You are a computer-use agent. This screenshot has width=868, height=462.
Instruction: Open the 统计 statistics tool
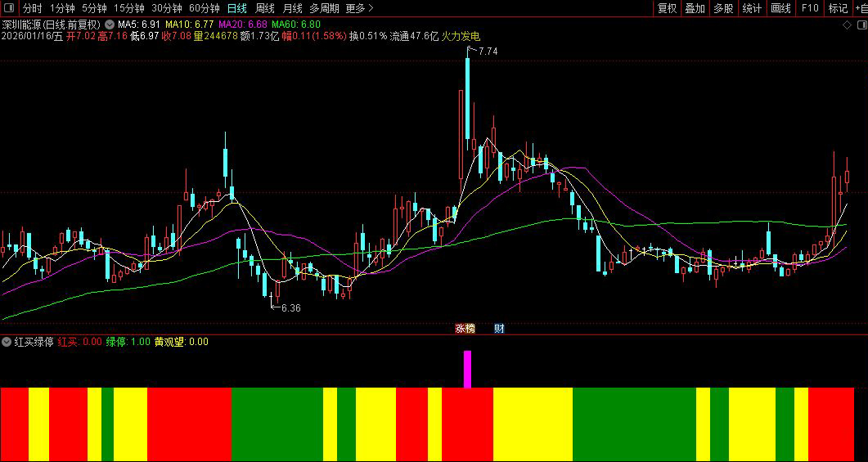(x=752, y=7)
